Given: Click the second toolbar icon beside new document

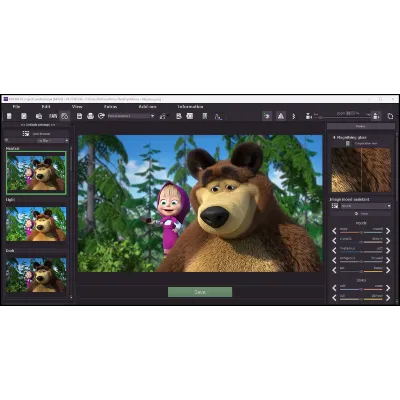Looking at the screenshot, I should 24,116.
